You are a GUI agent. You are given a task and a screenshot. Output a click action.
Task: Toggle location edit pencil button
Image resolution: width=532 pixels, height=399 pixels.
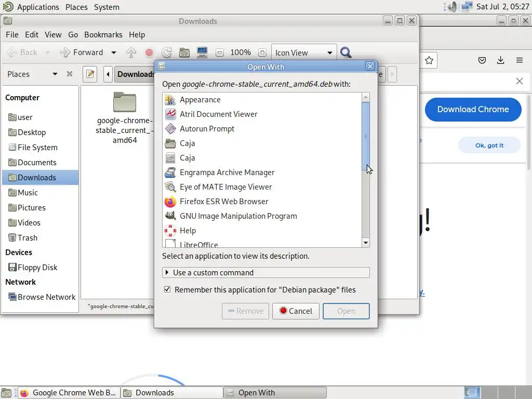click(x=90, y=74)
